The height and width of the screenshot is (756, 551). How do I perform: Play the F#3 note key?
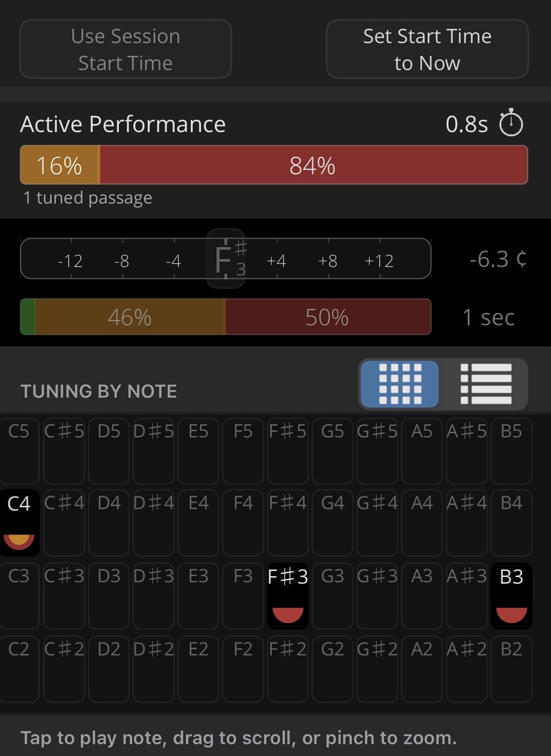[288, 596]
